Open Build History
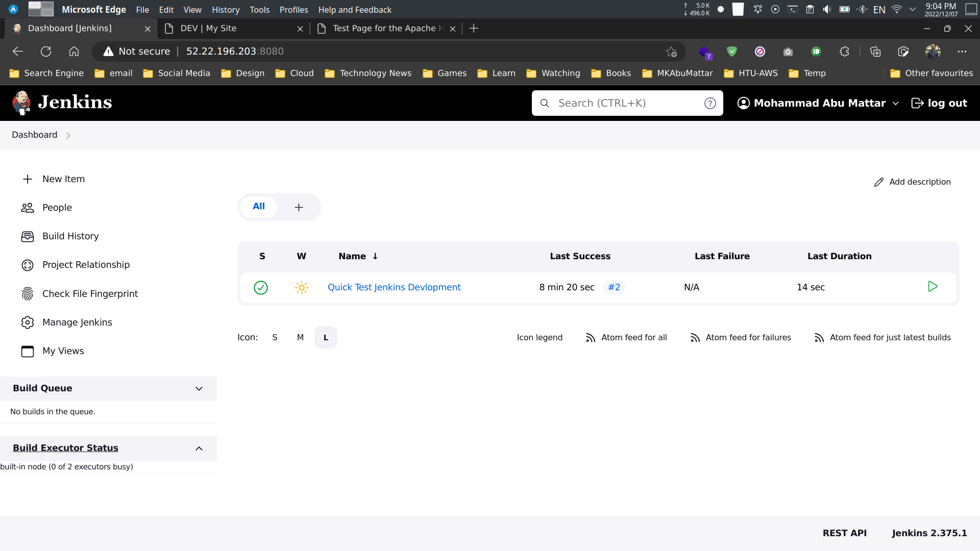 (x=70, y=236)
